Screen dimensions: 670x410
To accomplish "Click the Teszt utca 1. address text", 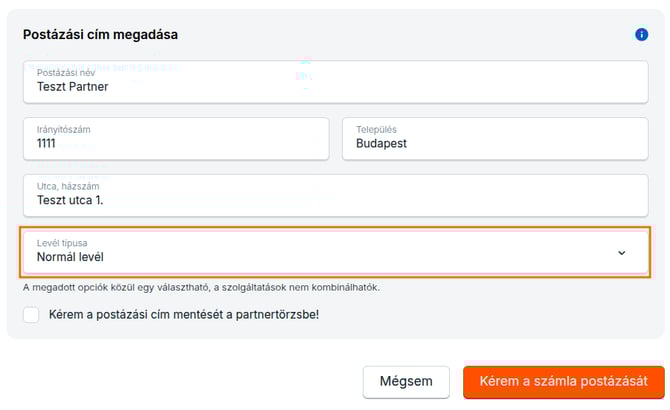I will click(70, 201).
